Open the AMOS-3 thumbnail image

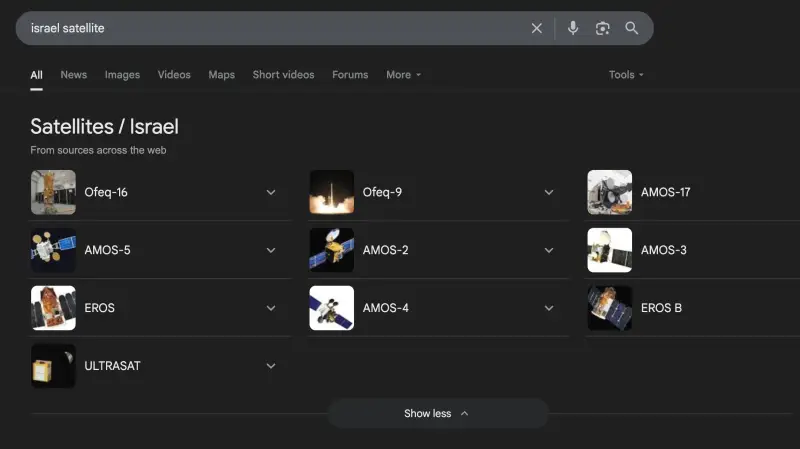click(x=610, y=250)
